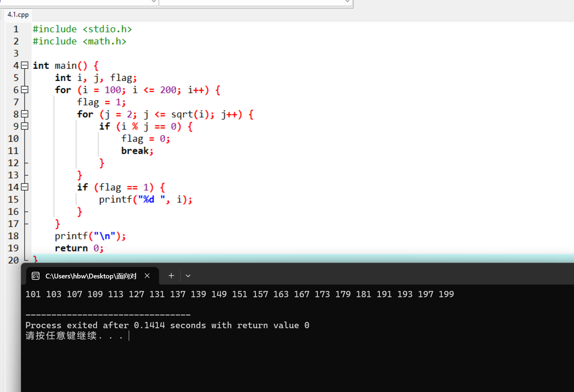Click 'sqrt(i)' in the inner loop
574x392 pixels.
click(x=190, y=114)
